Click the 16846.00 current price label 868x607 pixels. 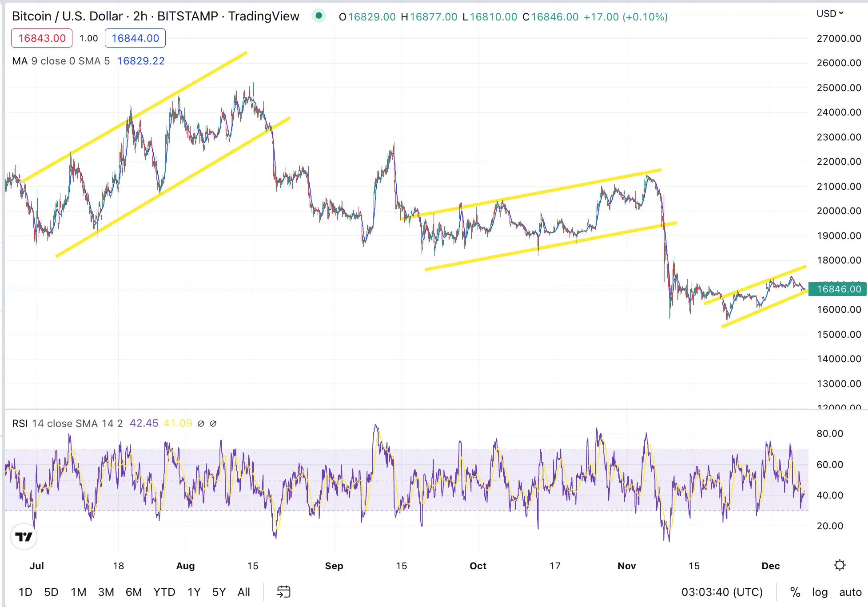838,289
